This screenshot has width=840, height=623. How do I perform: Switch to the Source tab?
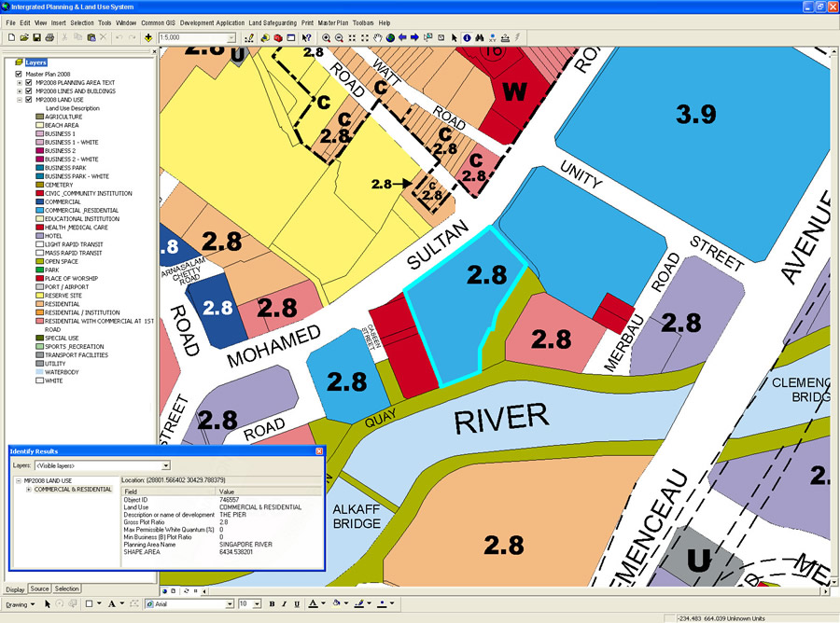40,589
